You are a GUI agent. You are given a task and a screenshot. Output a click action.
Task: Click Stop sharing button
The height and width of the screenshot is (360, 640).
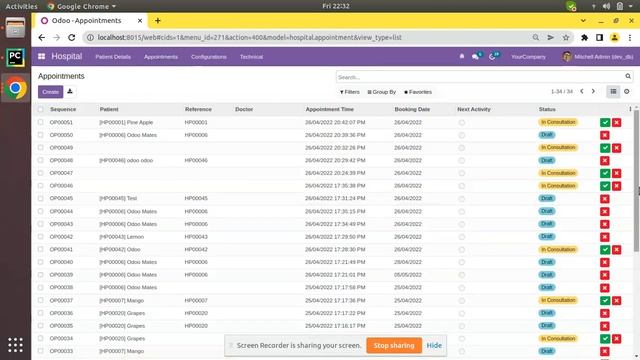[x=394, y=345]
